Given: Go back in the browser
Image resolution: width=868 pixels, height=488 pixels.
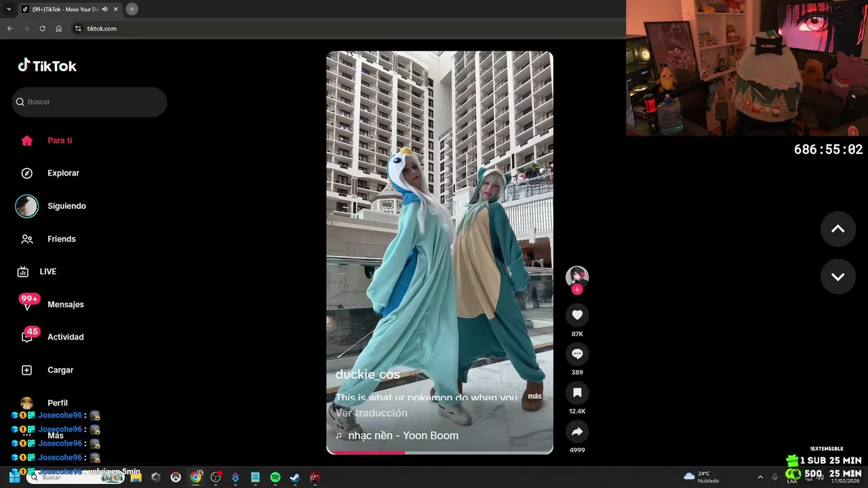Looking at the screenshot, I should tap(9, 28).
